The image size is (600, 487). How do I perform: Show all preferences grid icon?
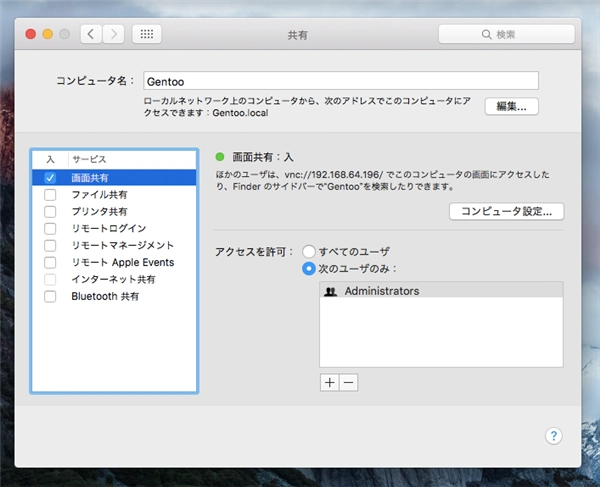(x=146, y=34)
